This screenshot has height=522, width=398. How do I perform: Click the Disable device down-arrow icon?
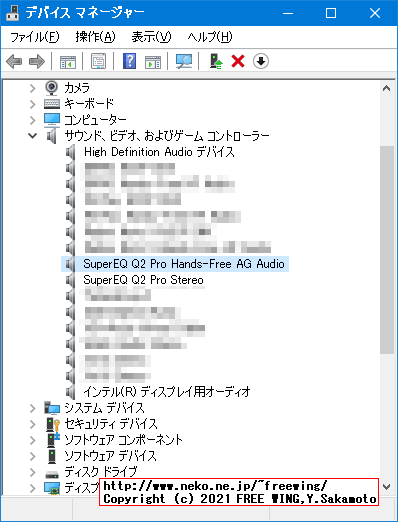click(x=261, y=61)
